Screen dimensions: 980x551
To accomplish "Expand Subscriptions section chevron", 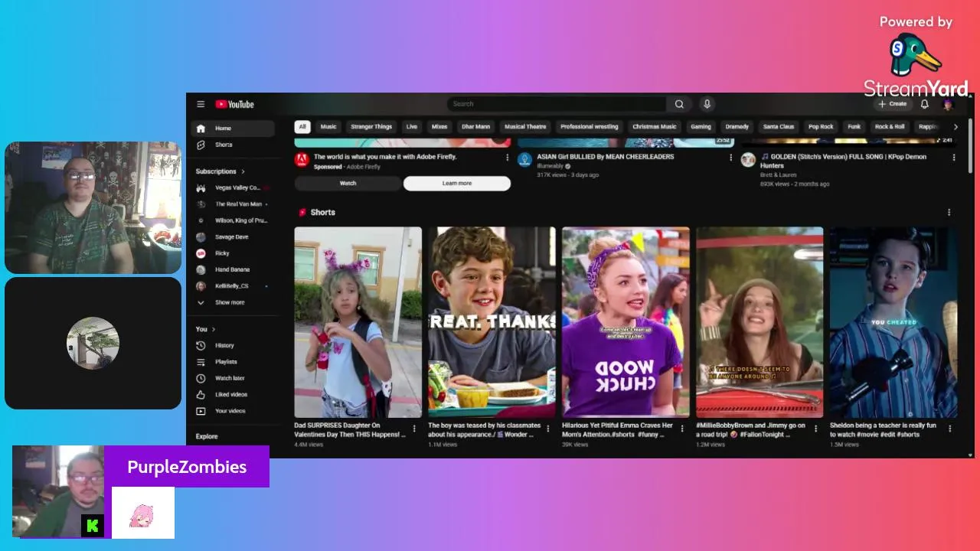I will coord(243,171).
